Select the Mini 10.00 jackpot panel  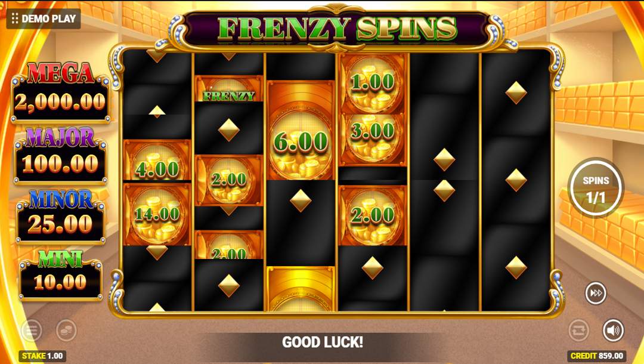point(61,275)
